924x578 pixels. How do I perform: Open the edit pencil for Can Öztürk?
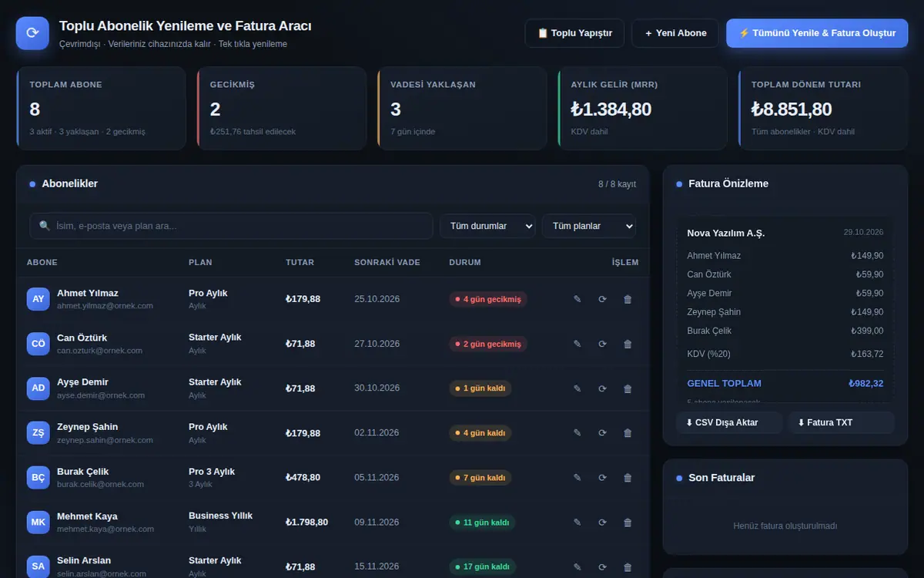(577, 344)
